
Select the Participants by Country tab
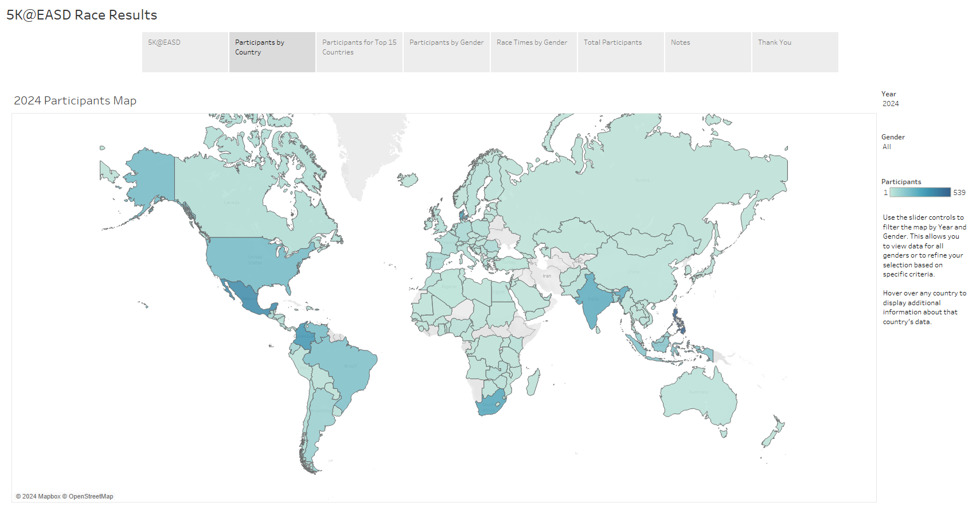[272, 52]
